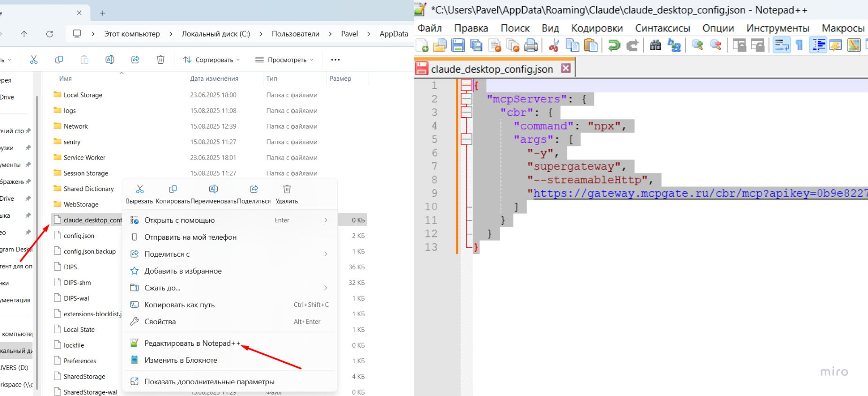This screenshot has height=396, width=868.
Task: Open the Правка menu in Notepad++
Action: tap(471, 28)
